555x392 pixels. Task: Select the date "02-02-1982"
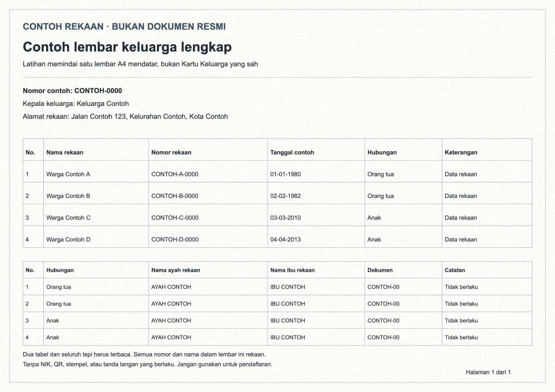point(286,196)
